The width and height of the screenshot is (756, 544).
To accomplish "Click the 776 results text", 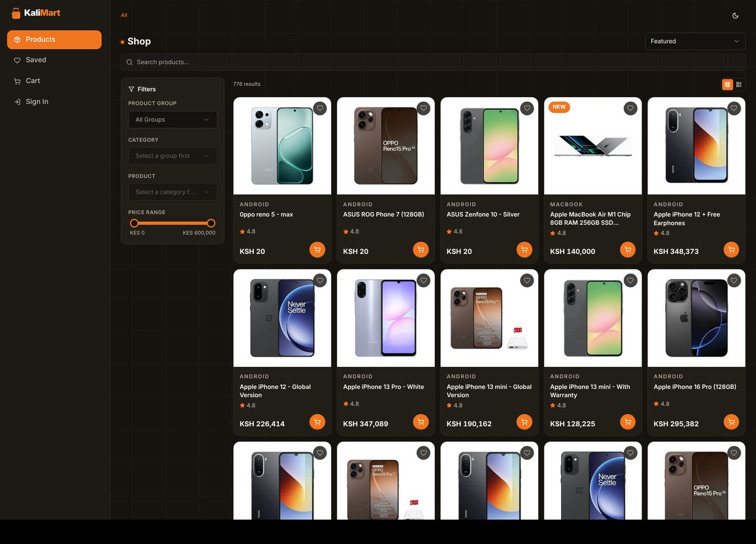I will click(x=247, y=84).
